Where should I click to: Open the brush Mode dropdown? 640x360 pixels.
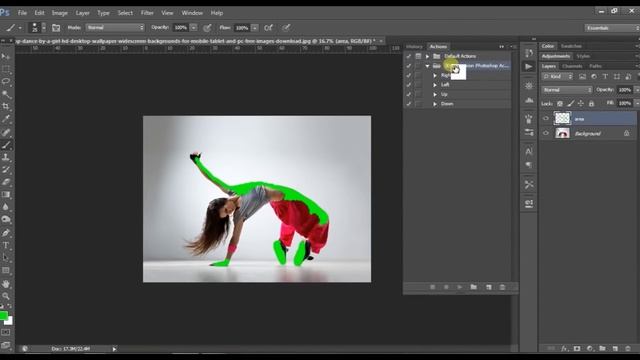pyautogui.click(x=116, y=28)
